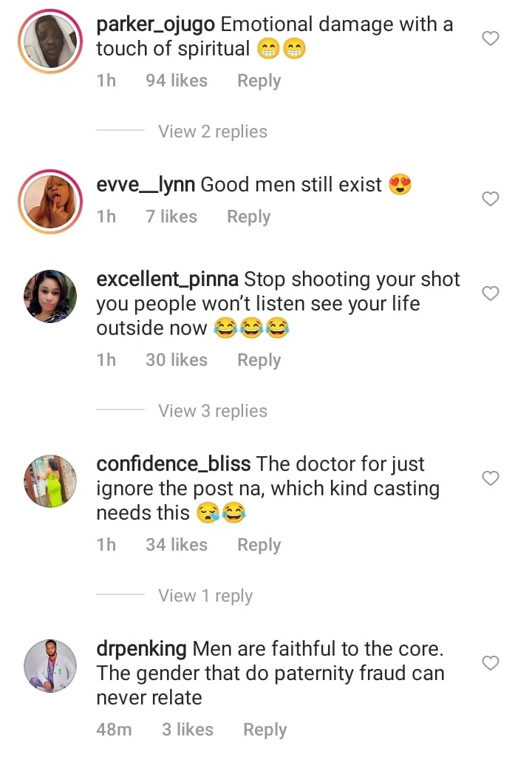Screen dimensions: 532x771
Task: View the 94 likes on parker_ojugo's comment
Action: 177,81
